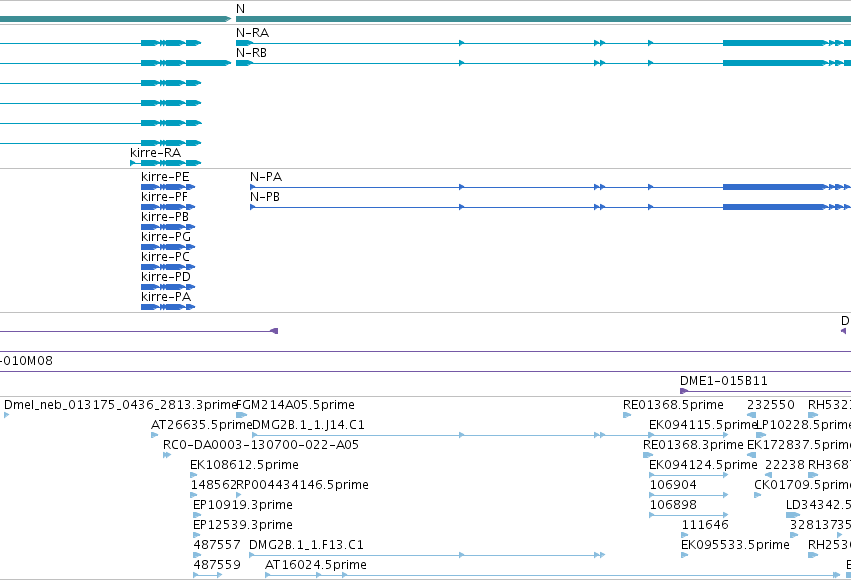851x580 pixels.
Task: Click the 106904 feature label
Action: (673, 485)
